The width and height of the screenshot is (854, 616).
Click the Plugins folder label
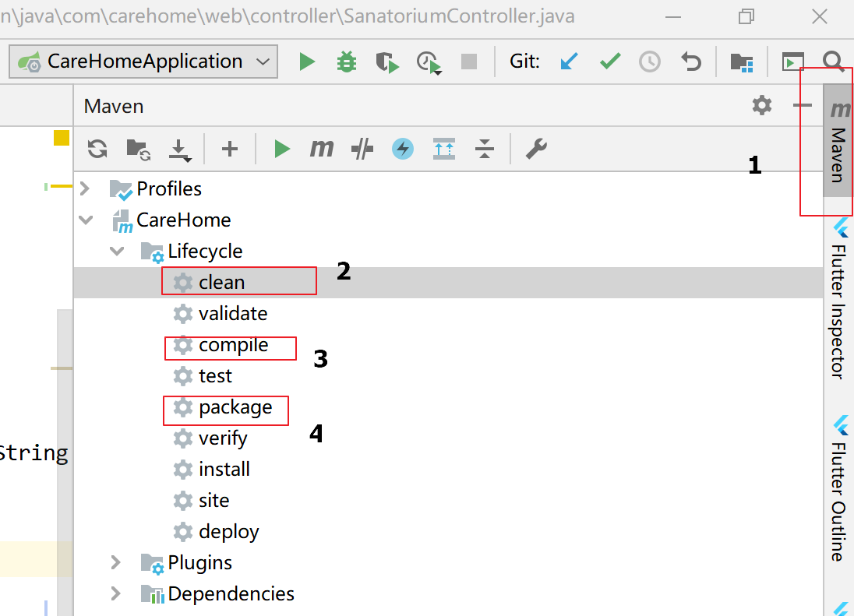pyautogui.click(x=200, y=563)
